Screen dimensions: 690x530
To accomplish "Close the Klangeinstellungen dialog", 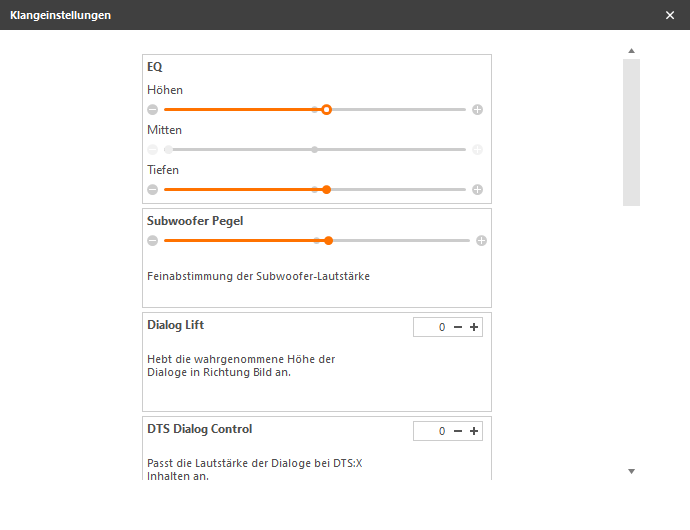I will click(x=670, y=15).
